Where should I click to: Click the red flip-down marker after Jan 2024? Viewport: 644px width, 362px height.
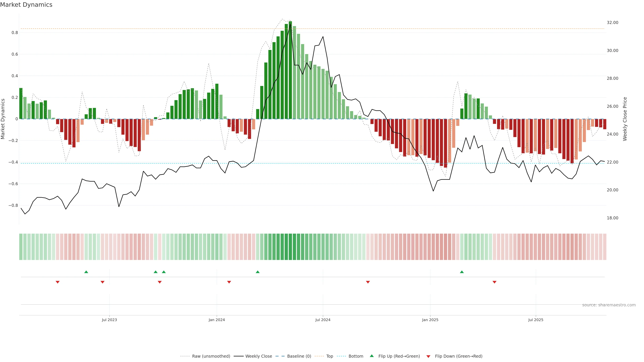229,282
